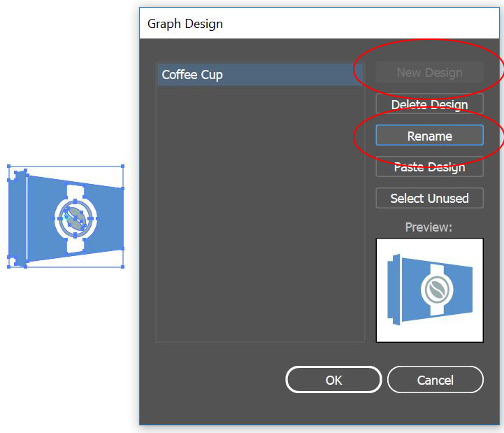
Task: Confirm the dialog with OK
Action: (333, 380)
